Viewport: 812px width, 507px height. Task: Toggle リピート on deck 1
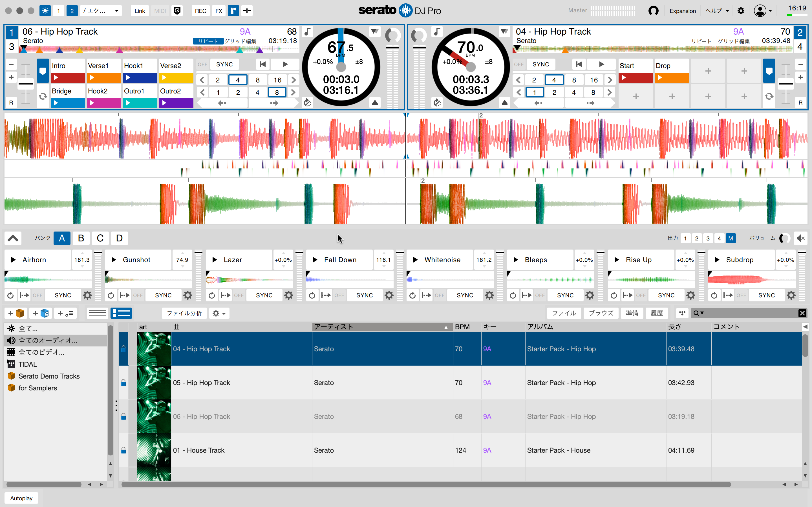click(x=208, y=41)
